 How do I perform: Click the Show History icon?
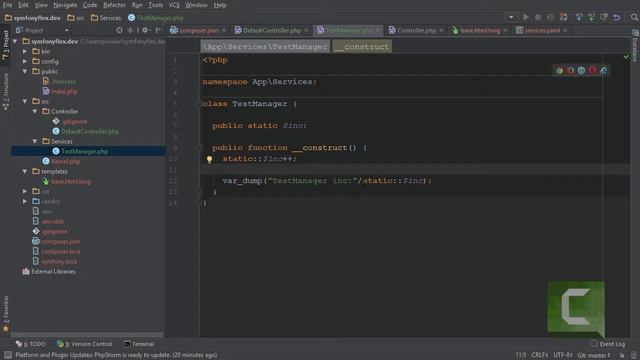coord(604,18)
